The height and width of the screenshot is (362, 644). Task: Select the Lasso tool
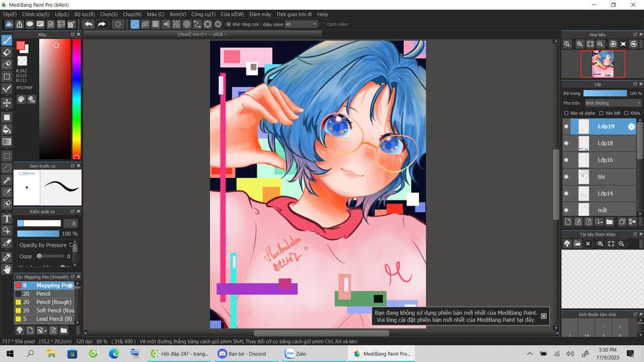6,168
